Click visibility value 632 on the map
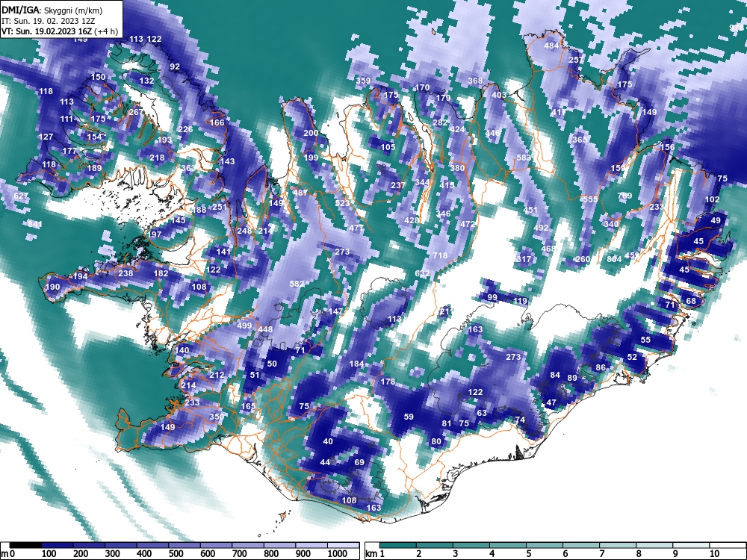The height and width of the screenshot is (560, 747). pyautogui.click(x=422, y=273)
